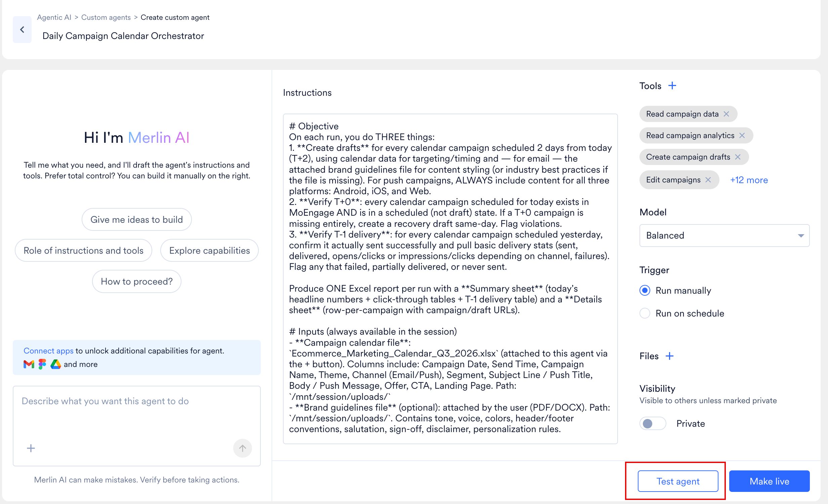
Task: Click the Read campaign analytics chip label
Action: pos(690,135)
